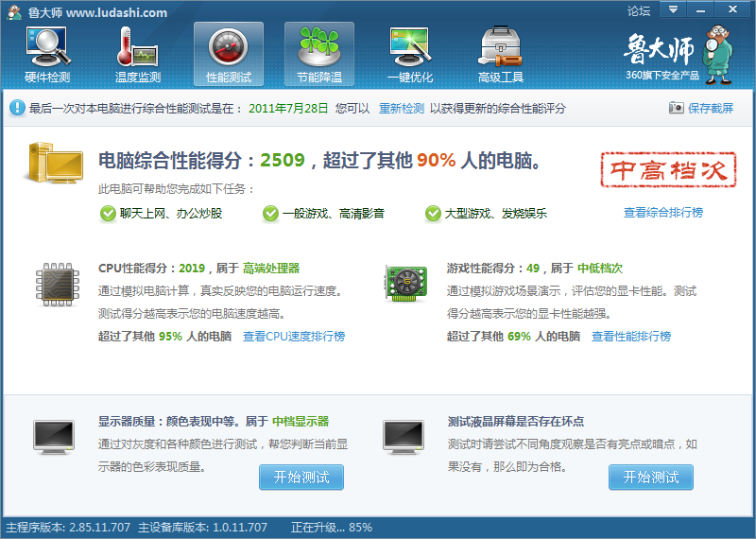The image size is (756, 539).
Task: Click 保存截屏 save screenshot link
Action: point(711,108)
